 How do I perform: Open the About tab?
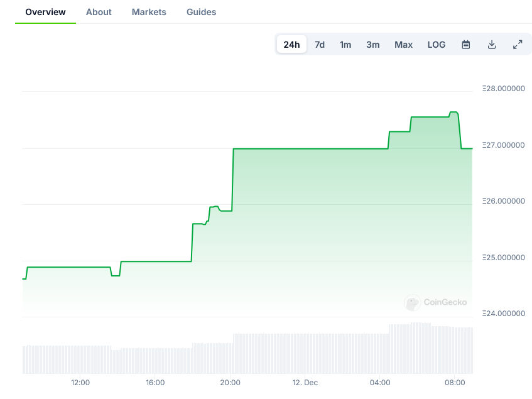(x=99, y=12)
